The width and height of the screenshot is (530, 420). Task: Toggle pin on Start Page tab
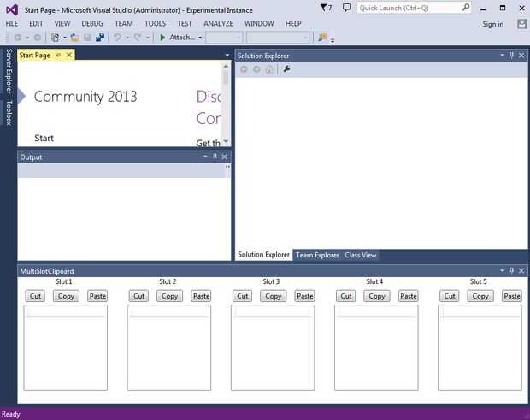58,55
